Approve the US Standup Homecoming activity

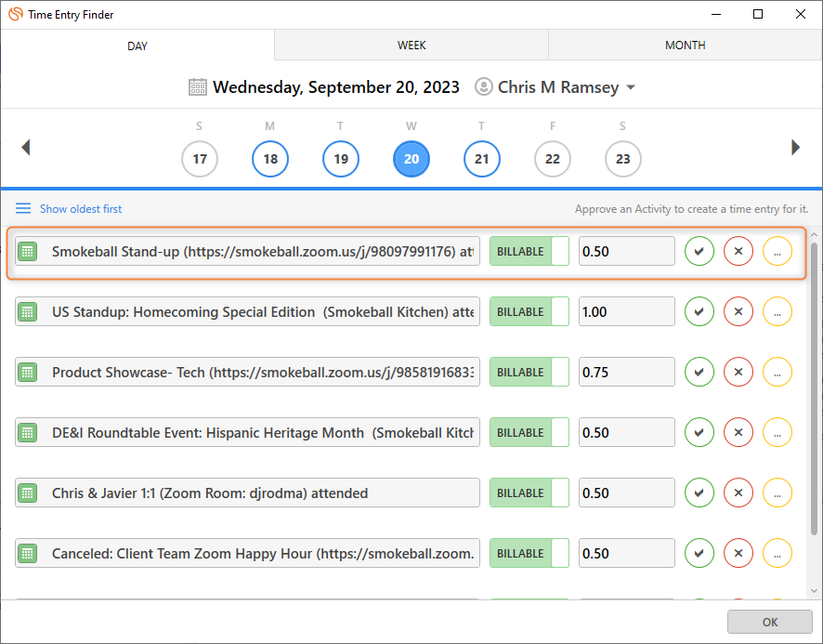pyautogui.click(x=699, y=311)
